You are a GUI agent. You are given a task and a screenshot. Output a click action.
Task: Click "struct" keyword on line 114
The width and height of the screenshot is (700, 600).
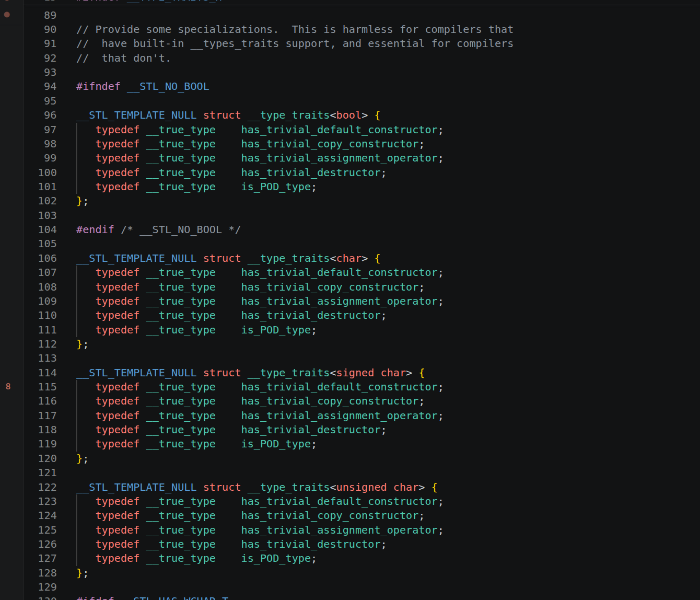[222, 373]
